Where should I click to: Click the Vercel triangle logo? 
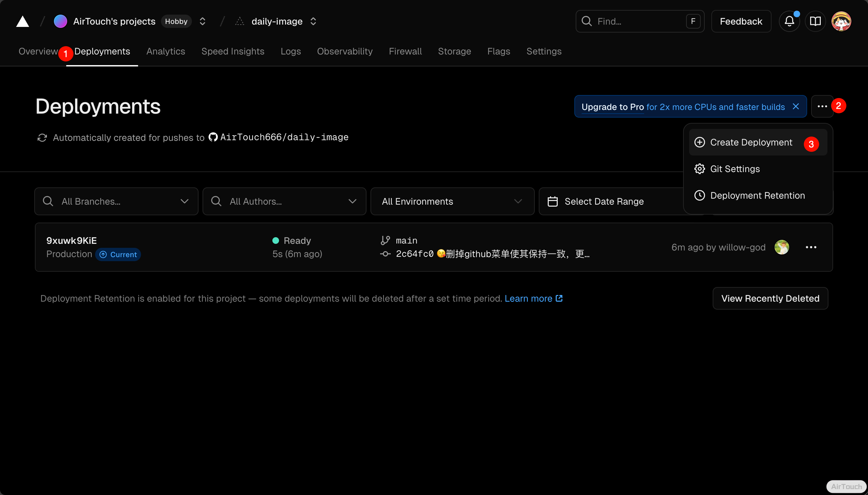[x=23, y=21]
